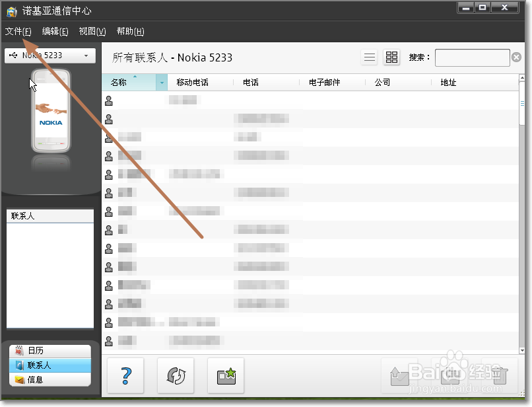
Task: Minimize the 诺基亚通信中心 window
Action: coord(466,7)
